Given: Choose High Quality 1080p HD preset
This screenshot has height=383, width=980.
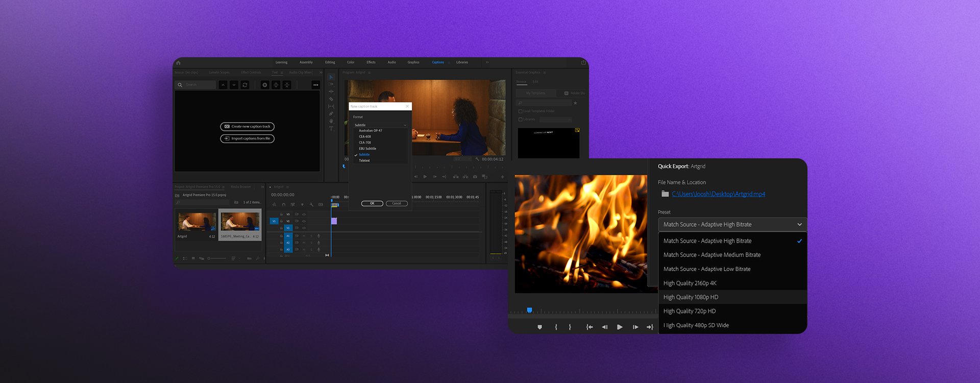Looking at the screenshot, I should pos(691,297).
